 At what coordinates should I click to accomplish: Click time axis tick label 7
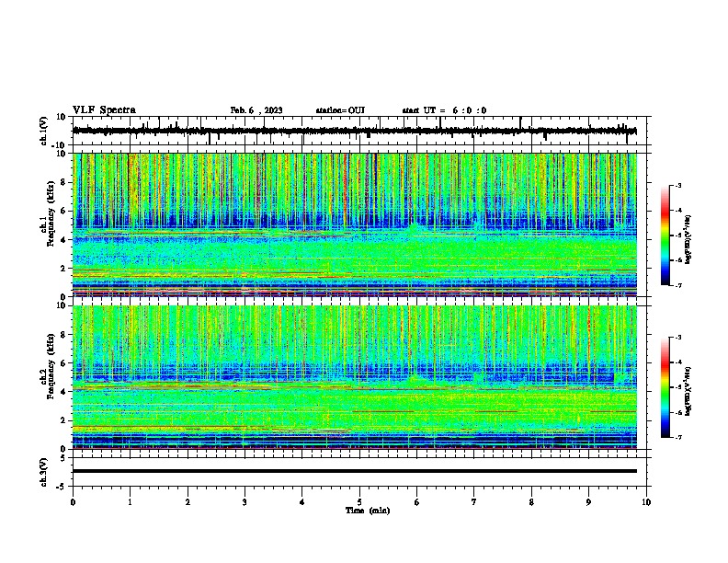474,502
